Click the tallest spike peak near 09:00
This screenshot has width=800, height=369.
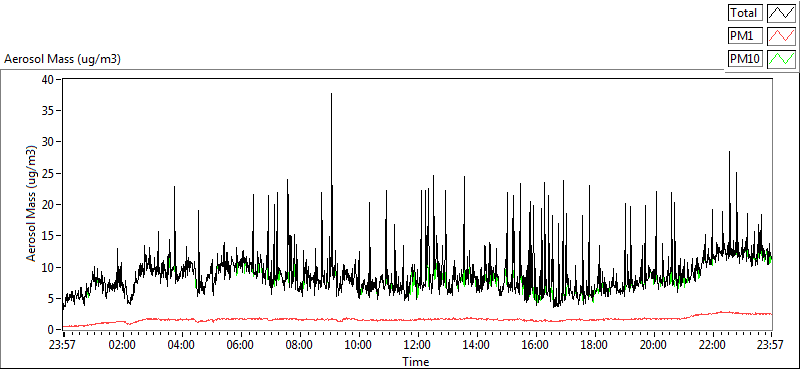click(x=331, y=94)
